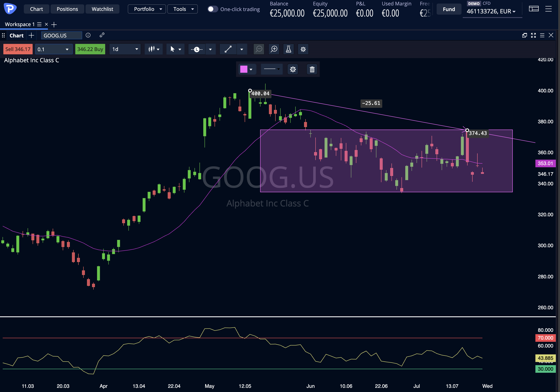Open the Watchlist tab
560x392 pixels.
(102, 9)
